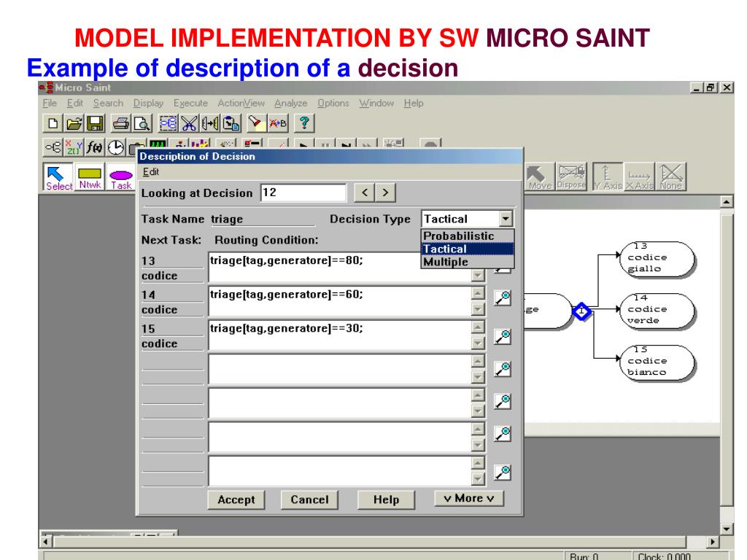Open the f(x) function list icon
Image resolution: width=747 pixels, height=560 pixels.
[x=94, y=147]
